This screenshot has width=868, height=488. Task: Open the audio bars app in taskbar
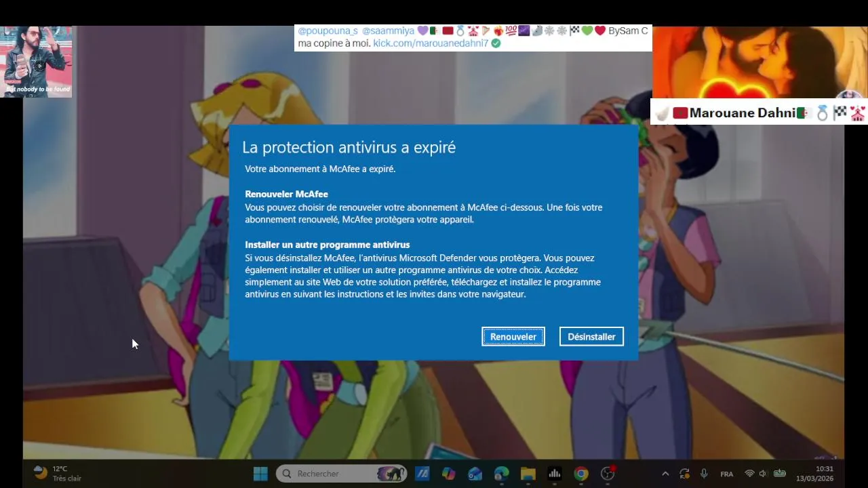coord(554,474)
